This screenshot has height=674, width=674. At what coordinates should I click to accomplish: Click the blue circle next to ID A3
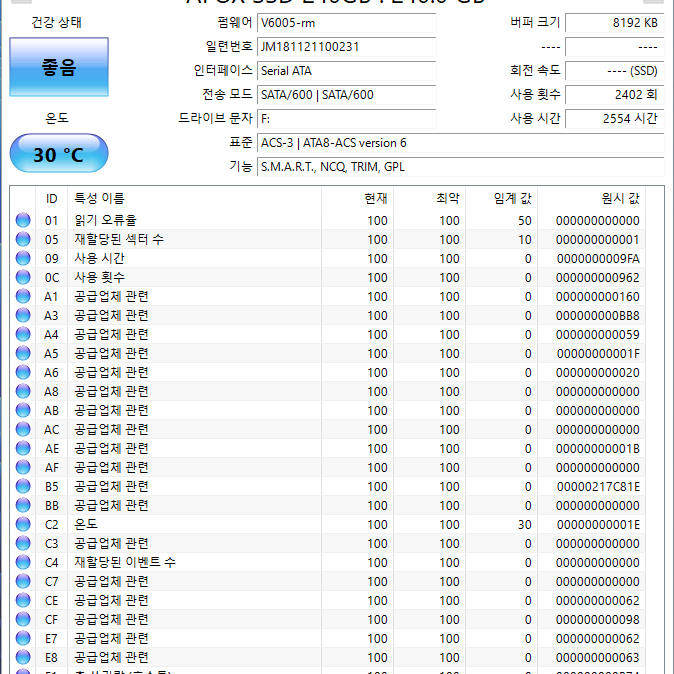23,315
